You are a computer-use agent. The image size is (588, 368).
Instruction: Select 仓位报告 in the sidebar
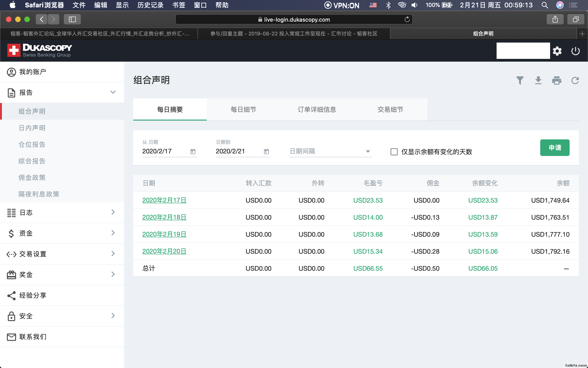62,144
